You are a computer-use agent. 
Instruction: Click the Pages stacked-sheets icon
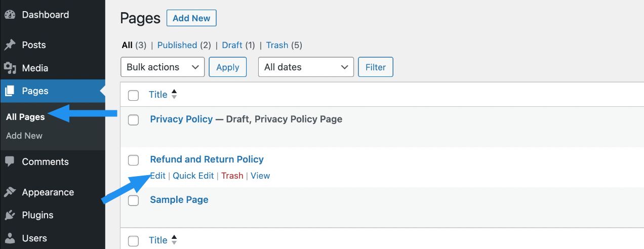[10, 91]
